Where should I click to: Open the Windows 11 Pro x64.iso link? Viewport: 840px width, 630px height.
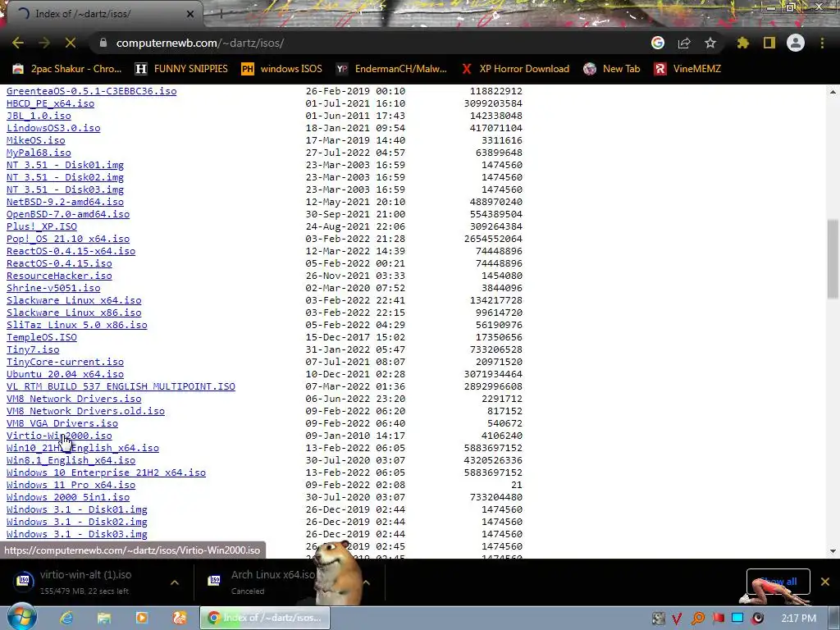coord(71,486)
